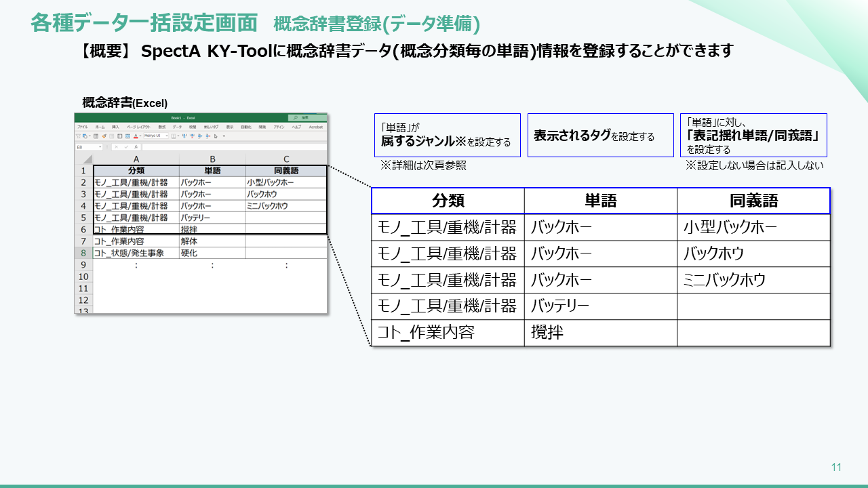Image resolution: width=868 pixels, height=488 pixels.
Task: Click the Font Color icon with red underline
Action: (136, 136)
